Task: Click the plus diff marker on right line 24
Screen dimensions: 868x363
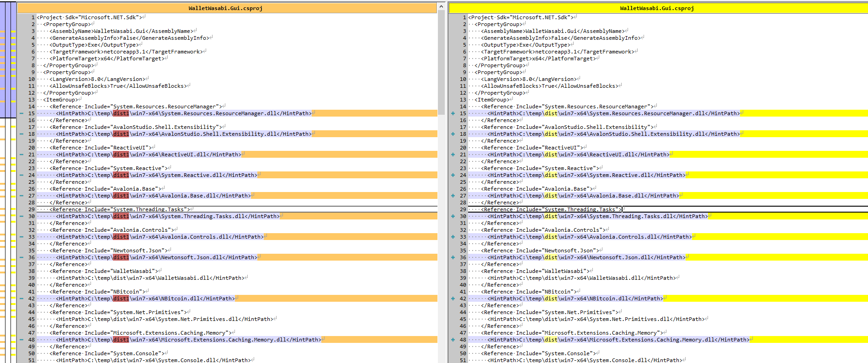Action: [x=453, y=175]
